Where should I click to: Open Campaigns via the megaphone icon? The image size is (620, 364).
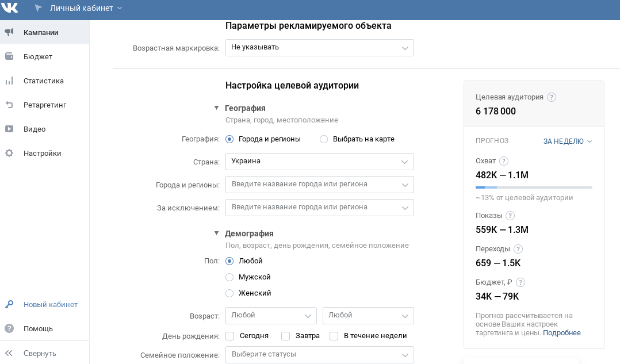point(9,33)
